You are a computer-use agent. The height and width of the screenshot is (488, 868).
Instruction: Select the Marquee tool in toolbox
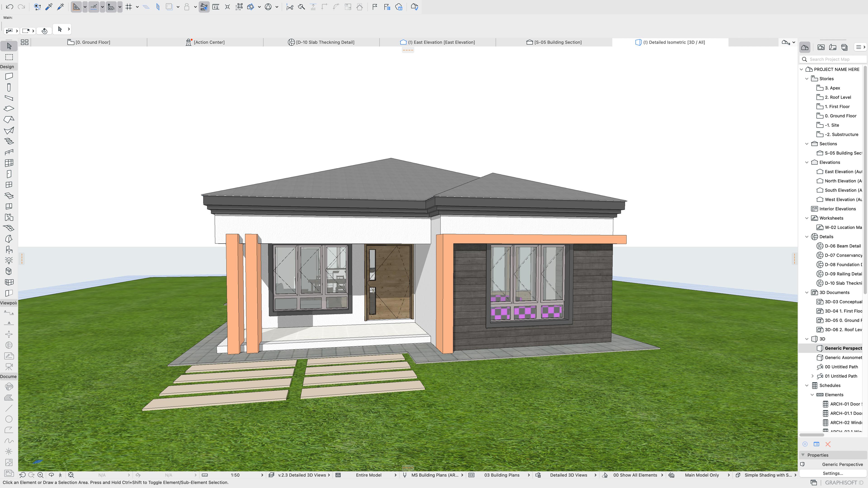coord(9,57)
